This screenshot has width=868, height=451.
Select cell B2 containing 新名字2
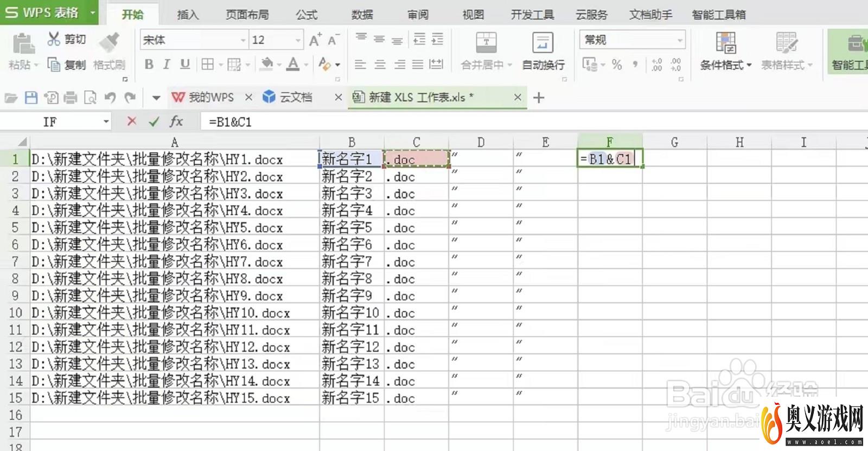coord(352,176)
